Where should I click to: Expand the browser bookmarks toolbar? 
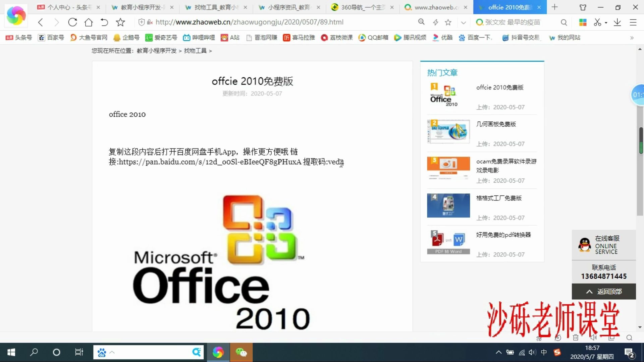click(632, 38)
